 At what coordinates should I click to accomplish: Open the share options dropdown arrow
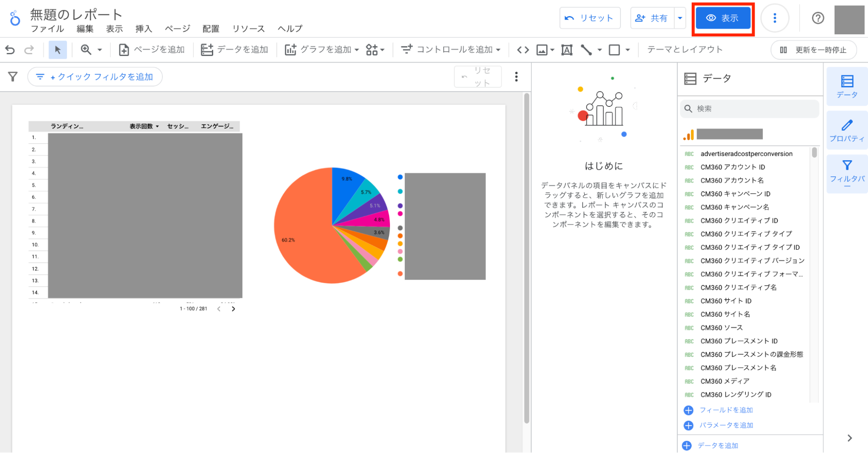click(680, 18)
